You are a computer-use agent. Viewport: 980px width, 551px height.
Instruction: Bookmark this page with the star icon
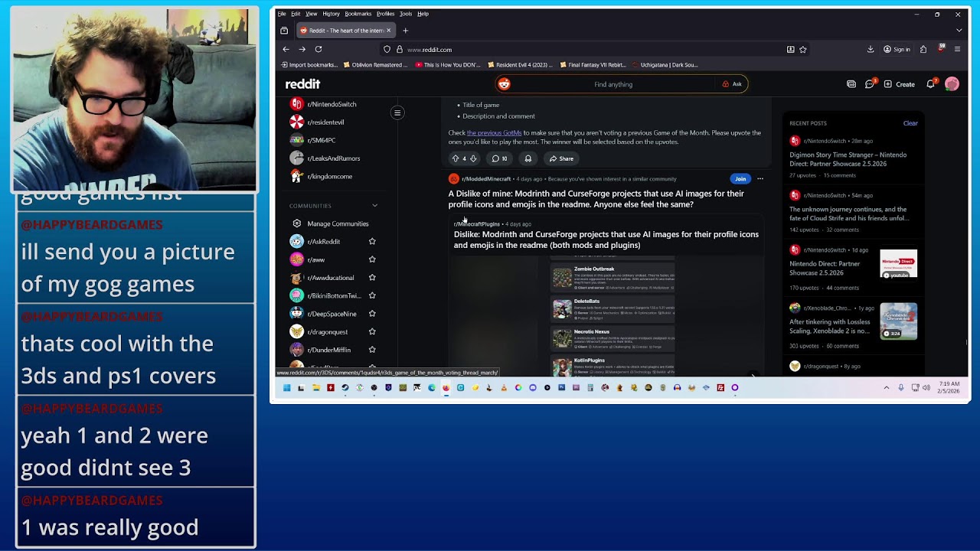[803, 50]
